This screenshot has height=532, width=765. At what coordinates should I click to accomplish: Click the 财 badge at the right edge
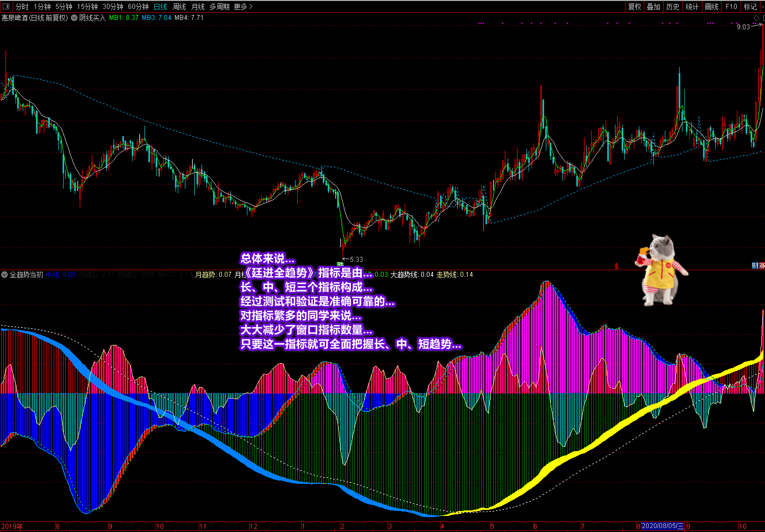coord(755,266)
